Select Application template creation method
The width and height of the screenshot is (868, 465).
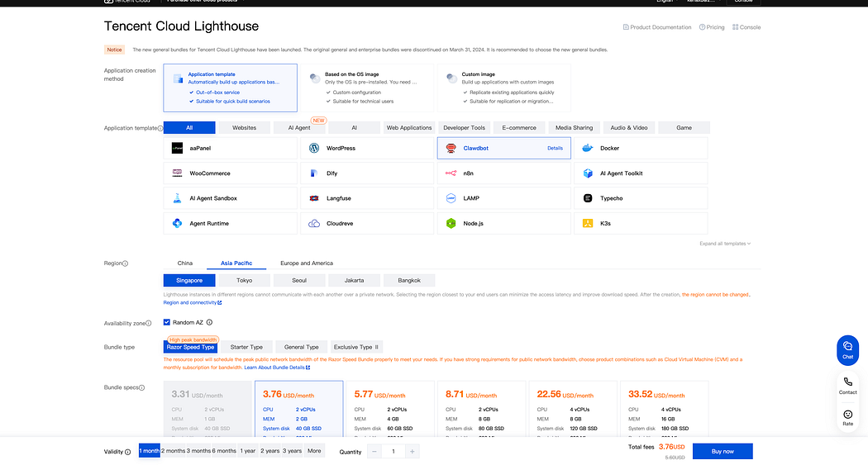(231, 88)
